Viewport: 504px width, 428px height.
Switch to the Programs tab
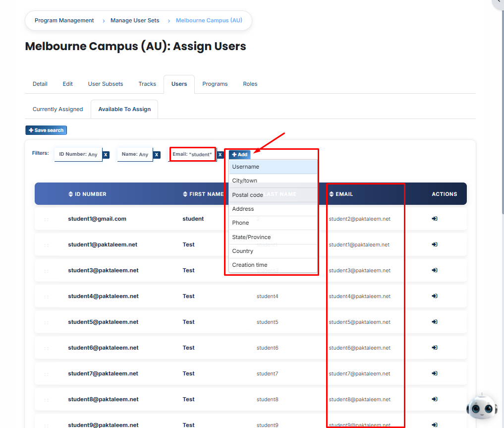click(x=215, y=84)
